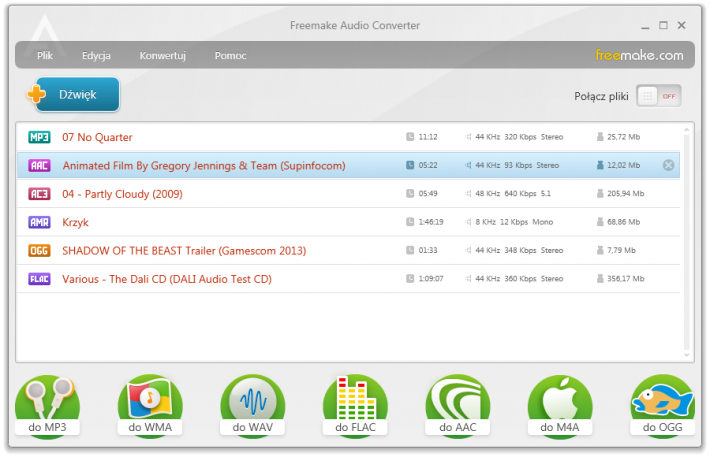The height and width of the screenshot is (457, 710).
Task: Click the scrollbar down arrow
Action: (686, 355)
